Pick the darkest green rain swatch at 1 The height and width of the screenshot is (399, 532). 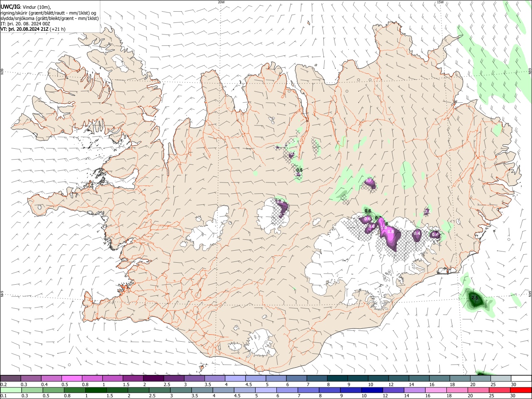pos(96,390)
